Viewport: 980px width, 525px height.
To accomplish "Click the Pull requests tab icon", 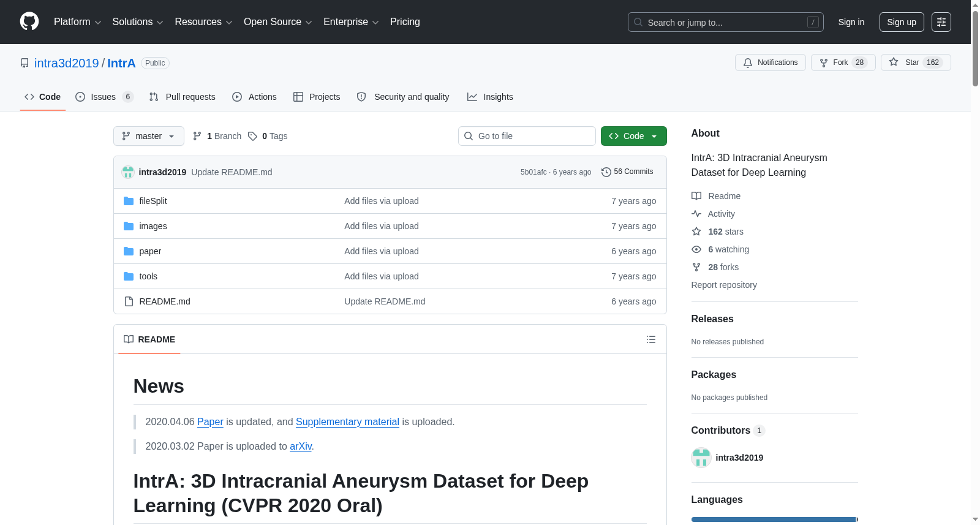I will click(154, 97).
